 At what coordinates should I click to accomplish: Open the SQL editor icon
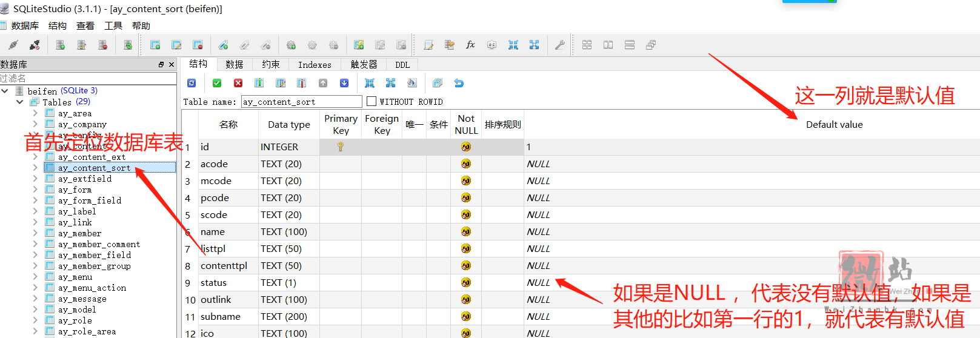click(428, 45)
